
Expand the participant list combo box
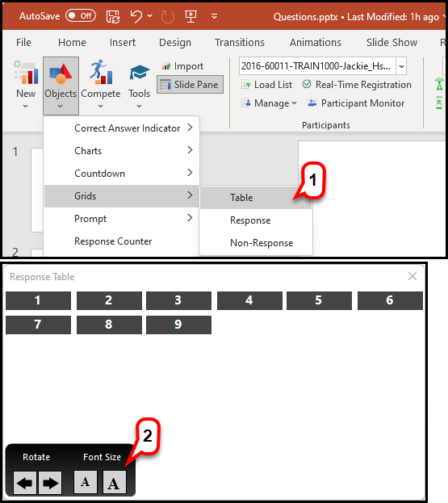pos(401,66)
